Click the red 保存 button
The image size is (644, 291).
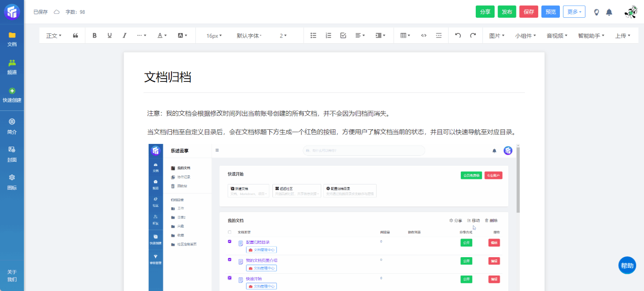[x=528, y=12]
